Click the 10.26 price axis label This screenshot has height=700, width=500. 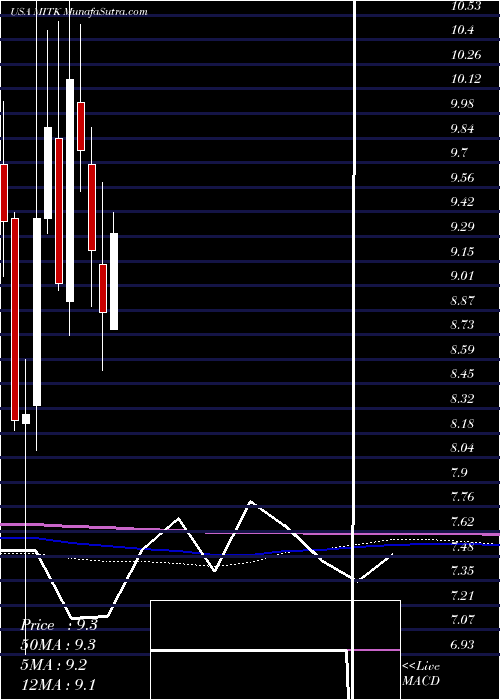[x=466, y=55]
